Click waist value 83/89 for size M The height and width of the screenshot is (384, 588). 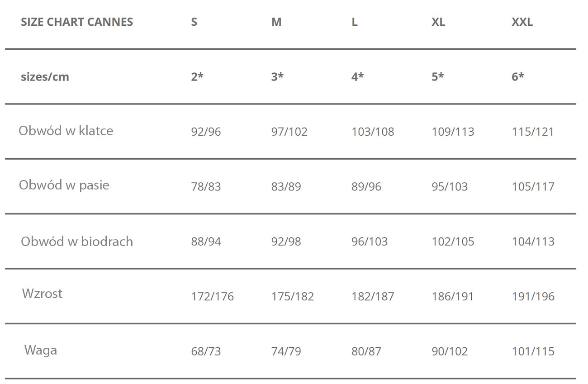pyautogui.click(x=286, y=186)
